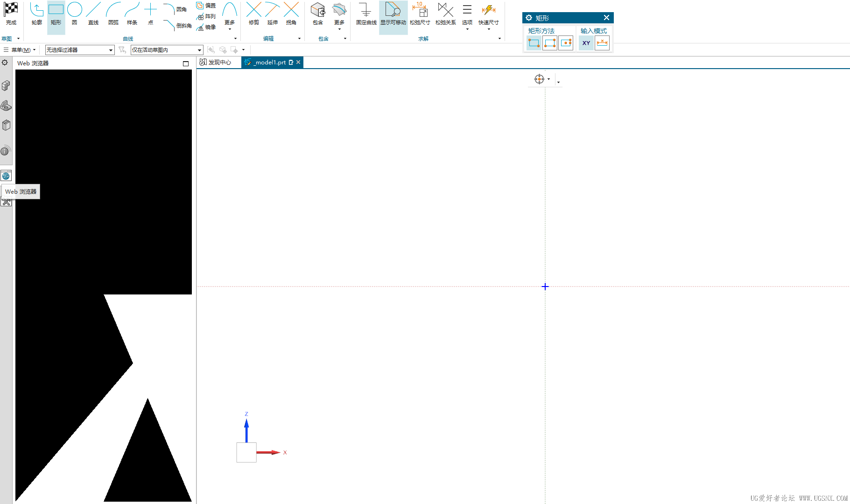Select the 延伸 (Extend) tool
This screenshot has height=504, width=850.
click(273, 14)
